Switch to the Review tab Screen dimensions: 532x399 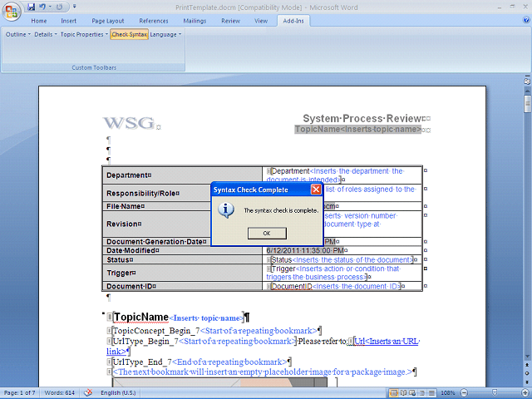[231, 21]
